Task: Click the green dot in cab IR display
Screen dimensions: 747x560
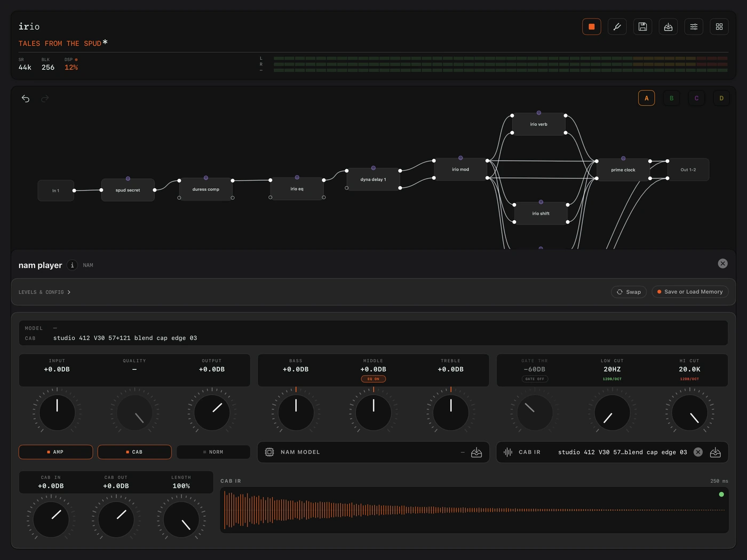Action: coord(721,494)
